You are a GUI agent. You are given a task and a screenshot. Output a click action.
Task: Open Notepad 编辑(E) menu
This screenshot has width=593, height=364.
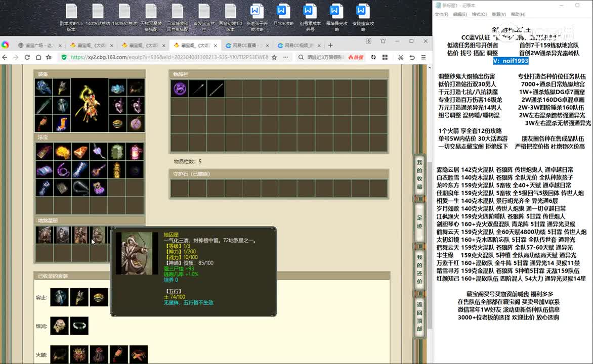click(460, 14)
